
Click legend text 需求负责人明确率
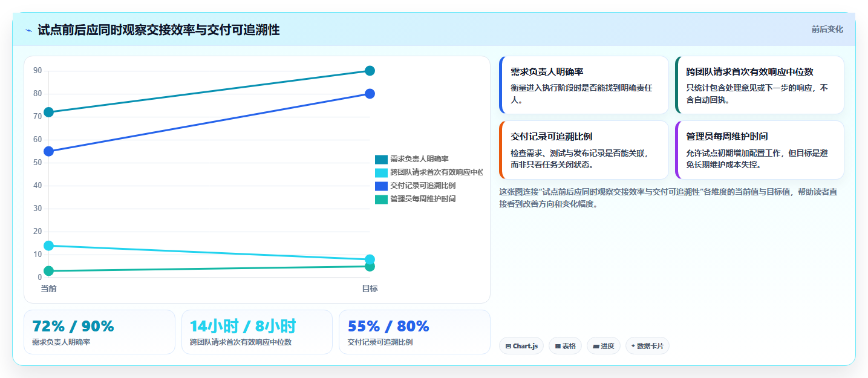pos(419,159)
